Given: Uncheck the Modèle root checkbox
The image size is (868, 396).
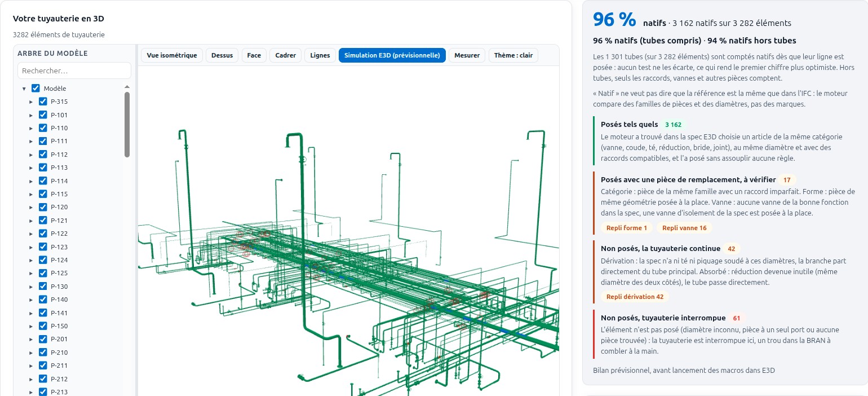Looking at the screenshot, I should coord(36,89).
